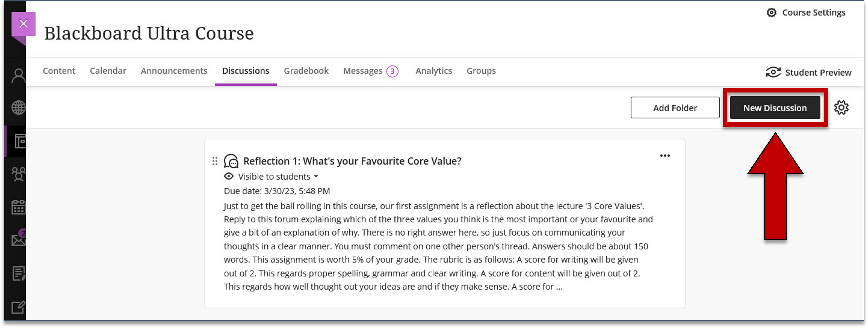The width and height of the screenshot is (868, 328).
Task: Expand the Visible to students dropdown
Action: (x=278, y=176)
